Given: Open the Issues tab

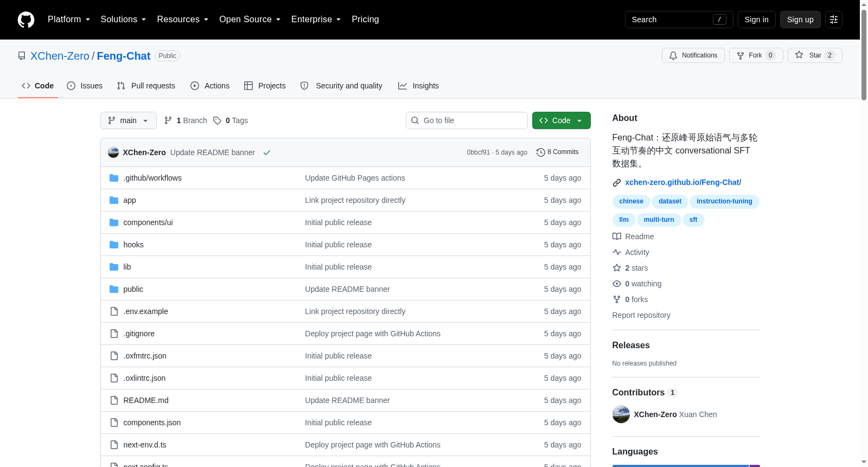Looking at the screenshot, I should tap(85, 86).
